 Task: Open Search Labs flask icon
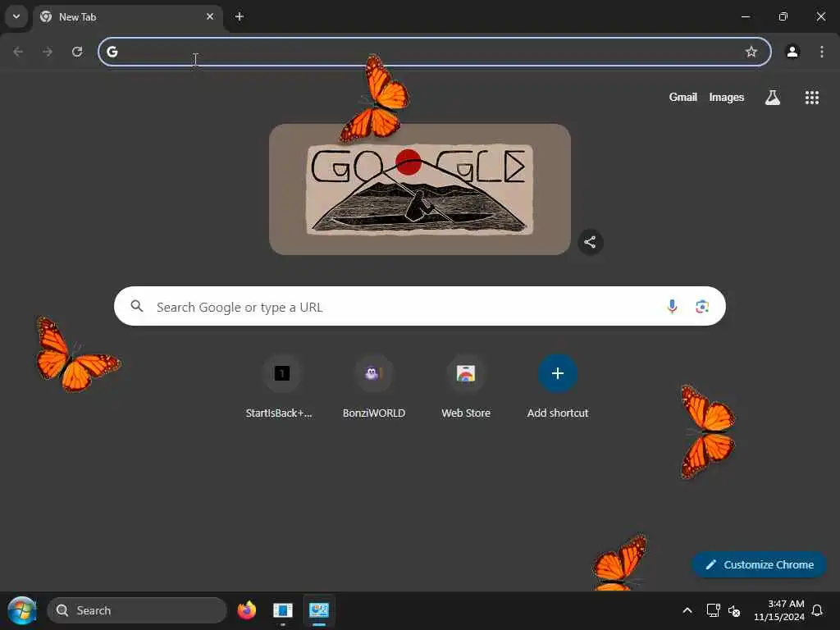[x=773, y=98]
